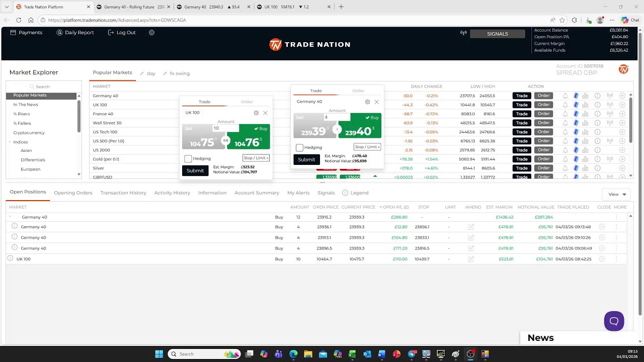Tick Hedging checkbox in Germany 40 ticket
Image resolution: width=644 pixels, height=362 pixels.
tap(299, 147)
